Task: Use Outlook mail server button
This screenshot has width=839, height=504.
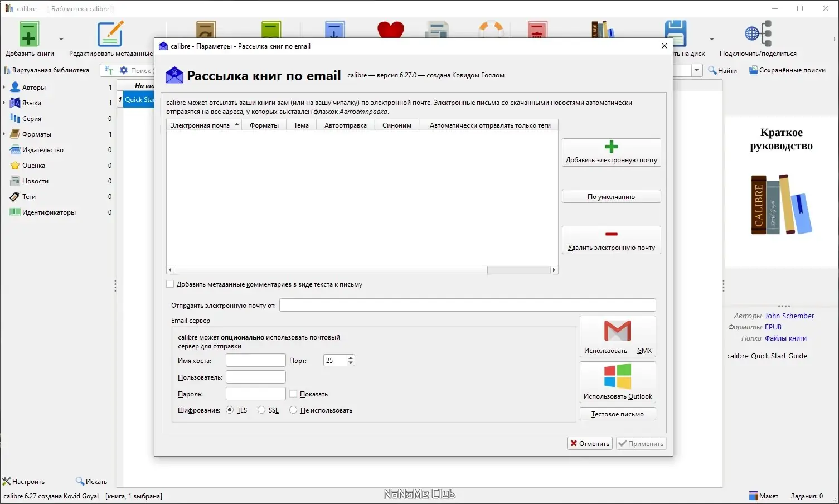Action: (x=618, y=382)
